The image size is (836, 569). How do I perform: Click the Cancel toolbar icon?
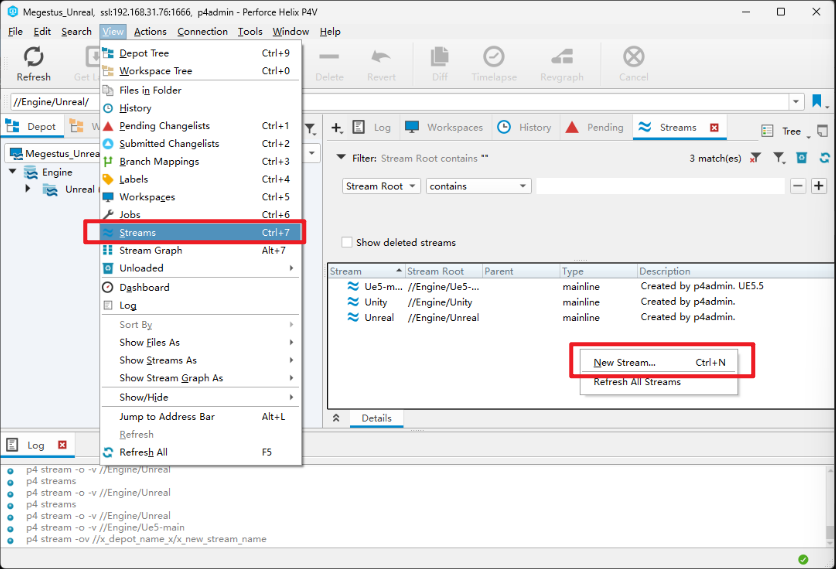pos(633,57)
